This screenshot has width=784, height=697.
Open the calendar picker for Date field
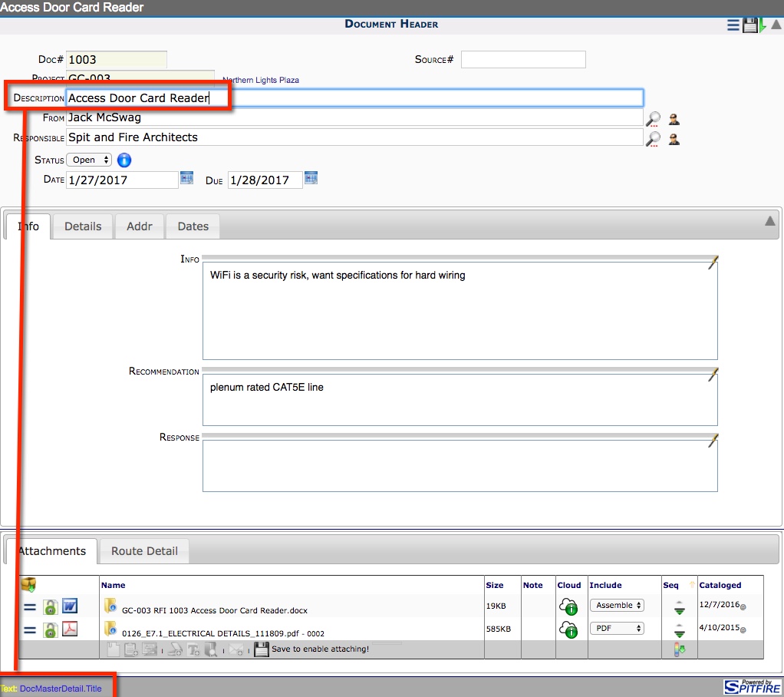[186, 177]
